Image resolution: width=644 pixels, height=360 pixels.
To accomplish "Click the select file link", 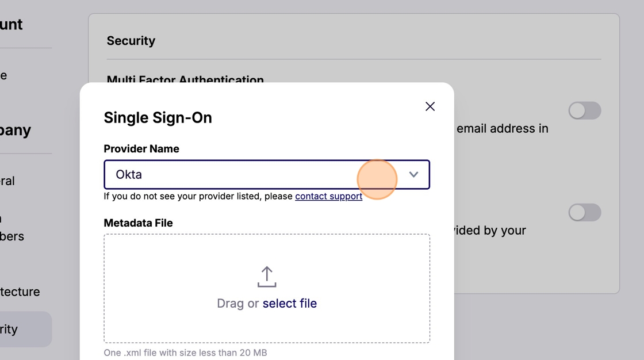I will [x=289, y=303].
